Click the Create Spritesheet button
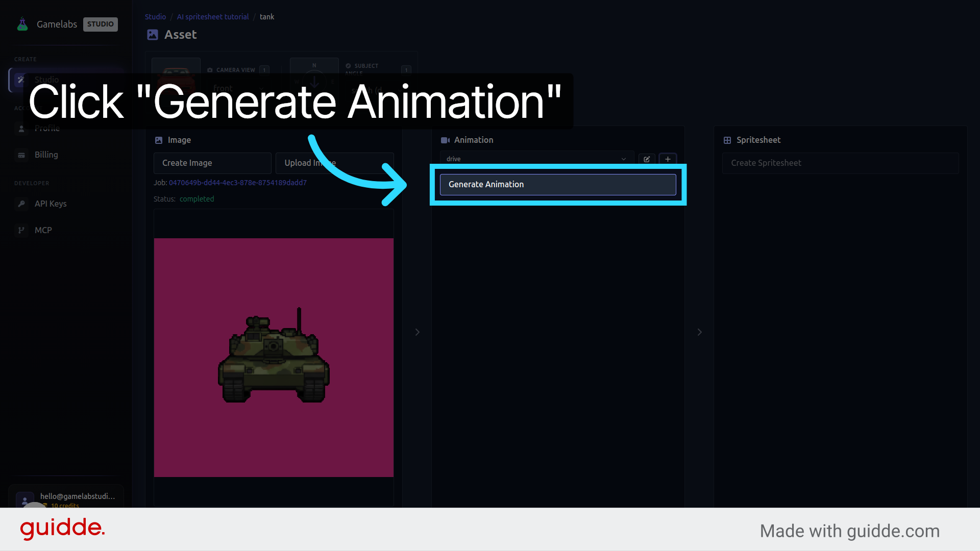Screen dimensions: 980x551 840,163
